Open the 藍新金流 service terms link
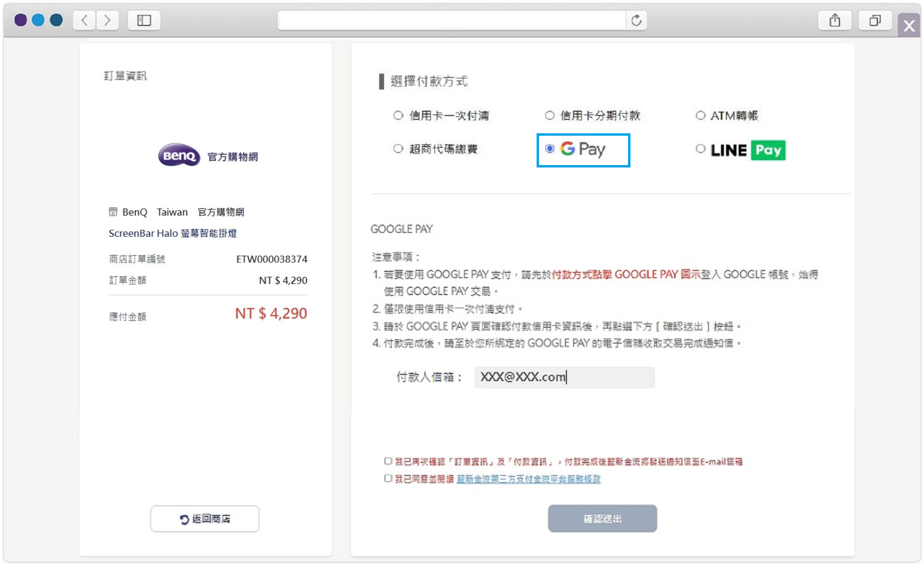The height and width of the screenshot is (564, 924). click(528, 480)
